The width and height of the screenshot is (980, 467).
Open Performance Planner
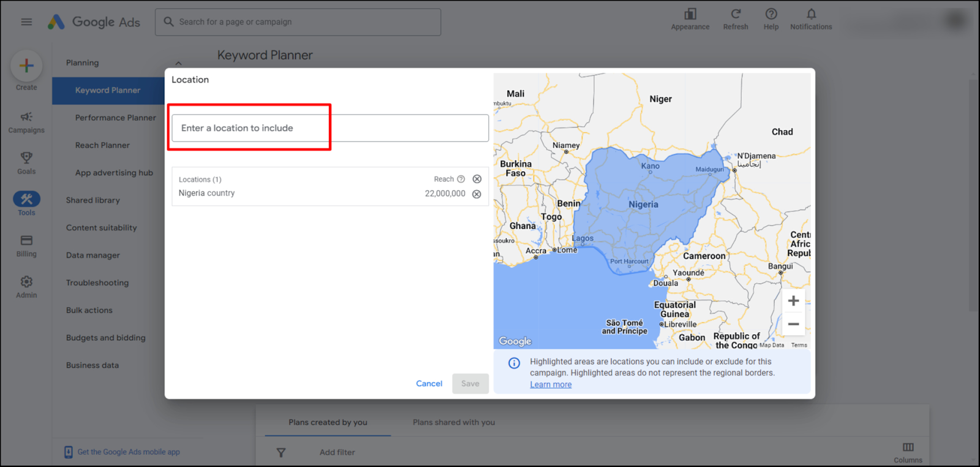116,118
